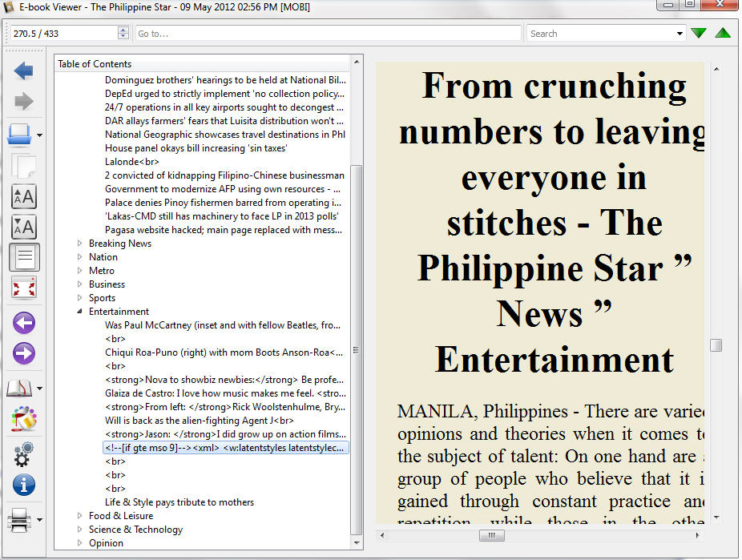
Task: Click Table of Contents vertical scrollbar thumb
Action: pyautogui.click(x=357, y=350)
